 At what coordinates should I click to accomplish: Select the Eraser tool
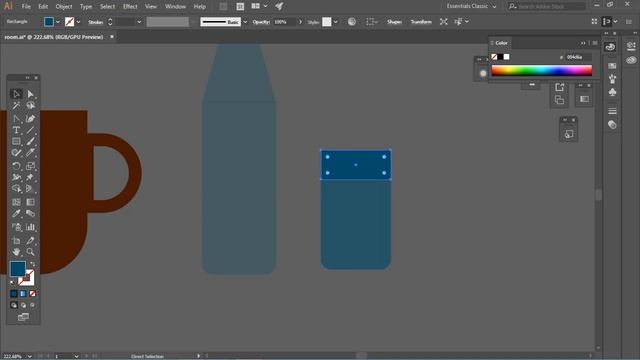pyautogui.click(x=31, y=153)
